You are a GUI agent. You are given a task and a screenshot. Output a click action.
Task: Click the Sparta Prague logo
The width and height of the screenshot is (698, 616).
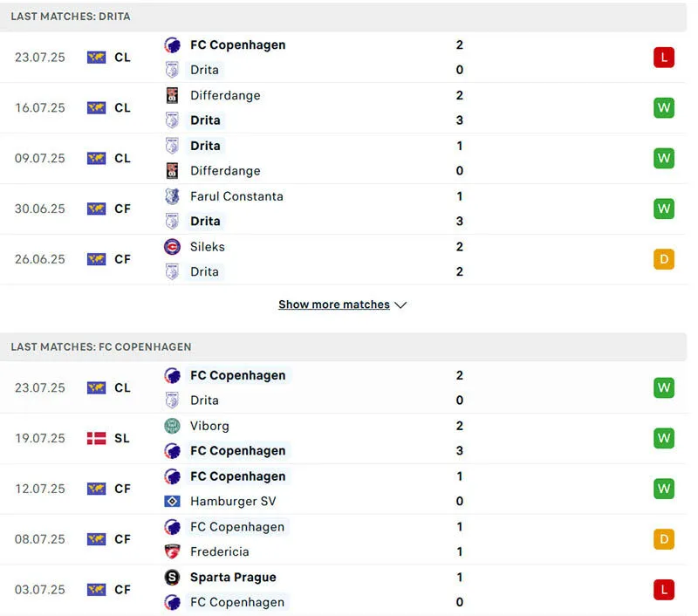click(x=172, y=578)
